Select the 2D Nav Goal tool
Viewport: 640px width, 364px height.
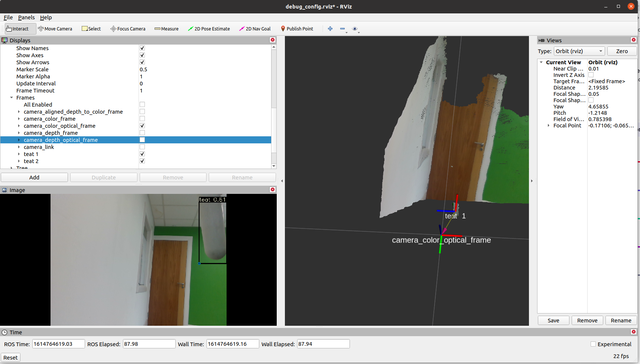pyautogui.click(x=255, y=29)
